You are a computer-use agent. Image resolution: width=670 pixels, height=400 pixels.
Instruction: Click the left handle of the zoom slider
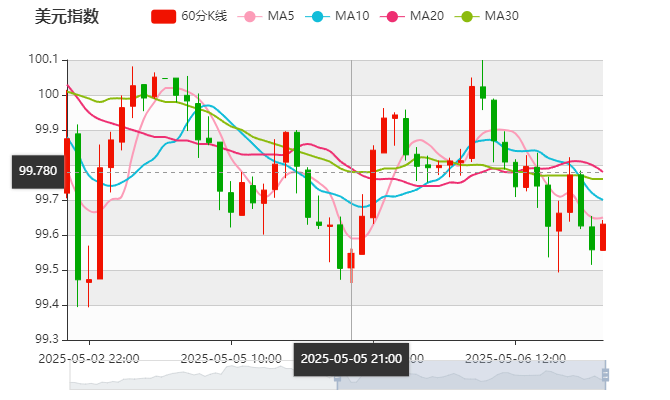(x=336, y=376)
